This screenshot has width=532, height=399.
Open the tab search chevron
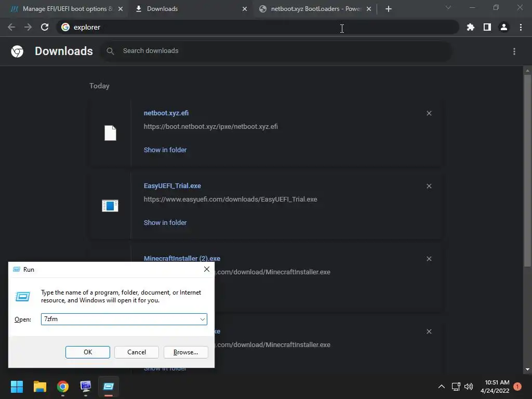(x=448, y=7)
